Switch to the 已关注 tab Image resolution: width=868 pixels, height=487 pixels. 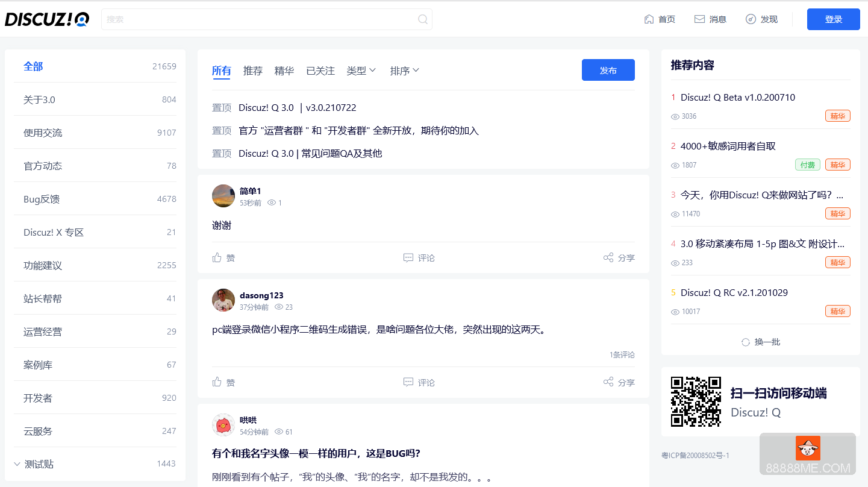tap(320, 71)
